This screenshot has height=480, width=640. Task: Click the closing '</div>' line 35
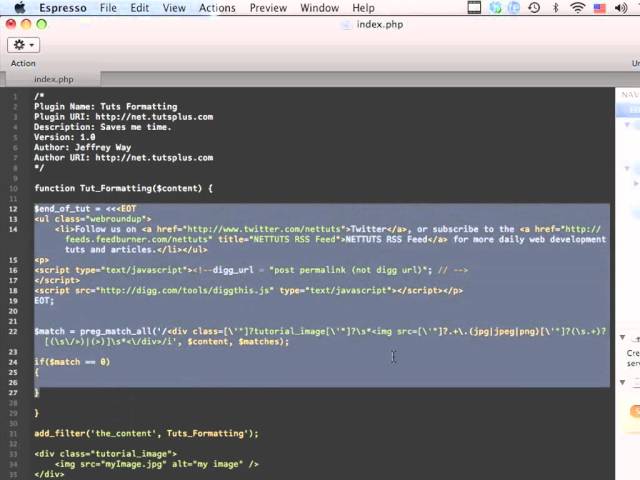49,474
